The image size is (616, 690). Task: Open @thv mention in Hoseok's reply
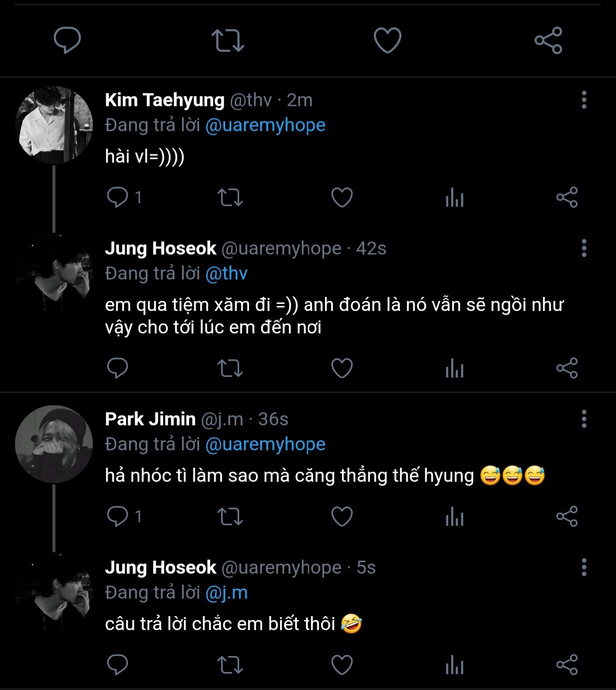[x=226, y=273]
